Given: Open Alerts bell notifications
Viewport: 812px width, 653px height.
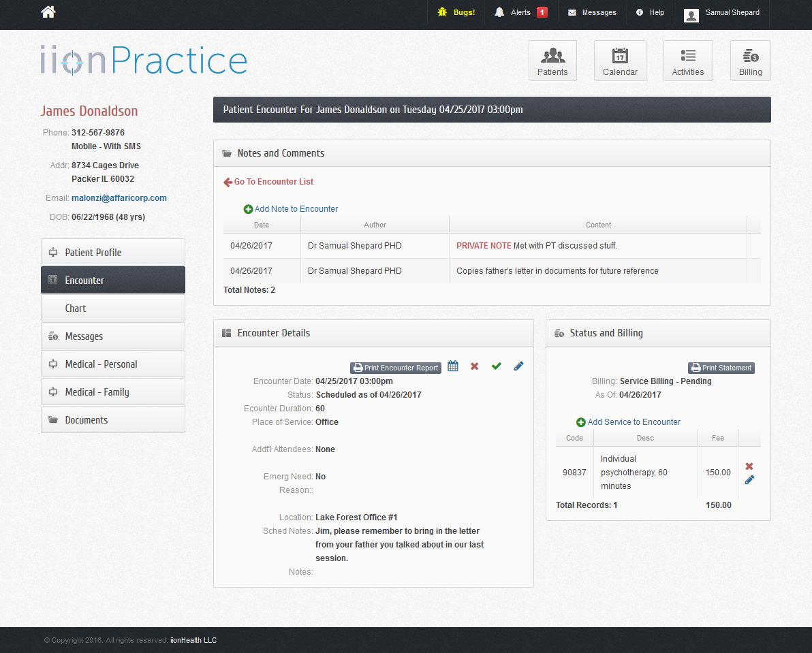Looking at the screenshot, I should 500,12.
